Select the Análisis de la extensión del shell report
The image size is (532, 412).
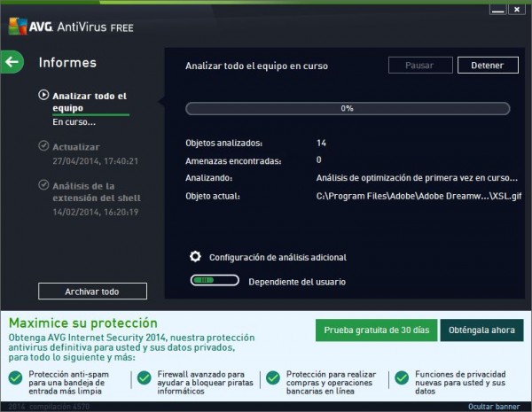coord(97,192)
